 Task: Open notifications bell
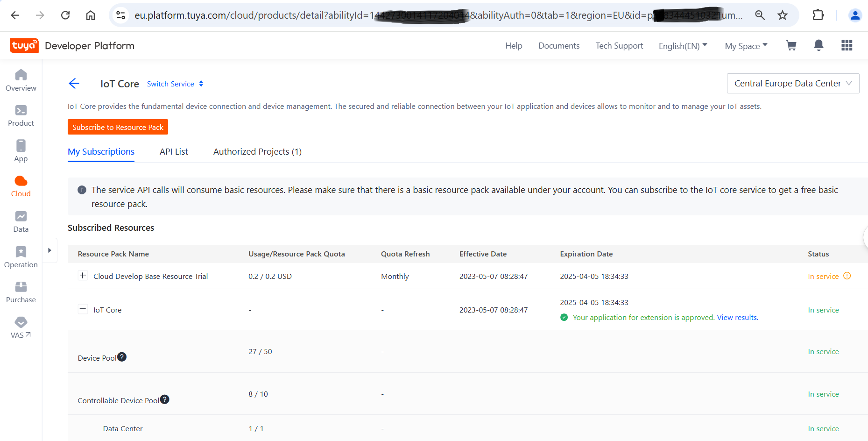(x=819, y=45)
